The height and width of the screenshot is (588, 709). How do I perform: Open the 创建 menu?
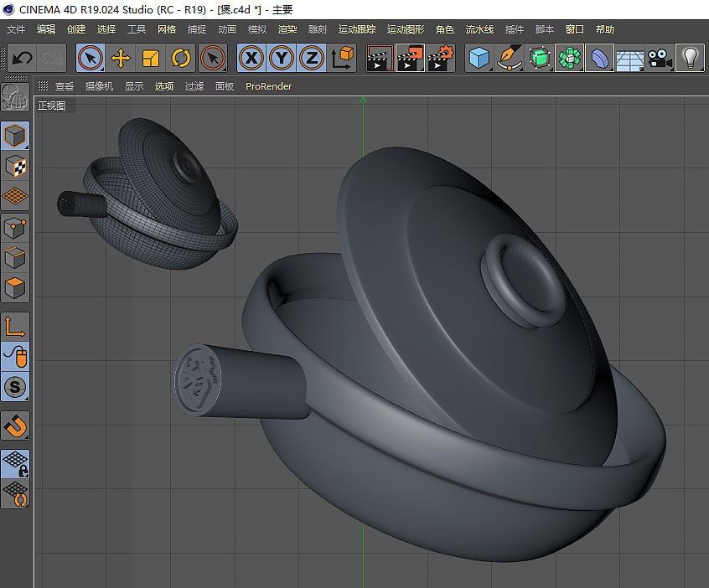point(76,29)
